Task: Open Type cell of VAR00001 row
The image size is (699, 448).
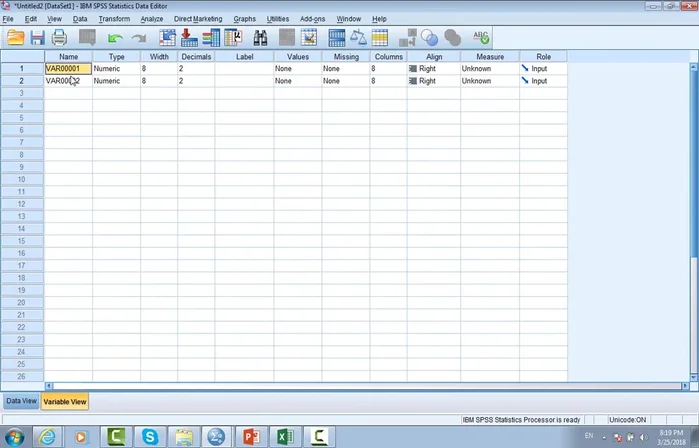Action: point(115,69)
